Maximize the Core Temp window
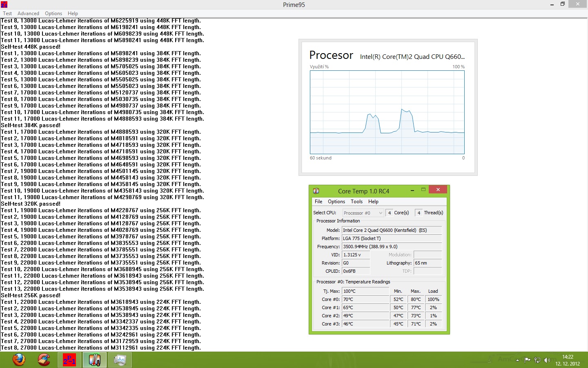Image resolution: width=588 pixels, height=368 pixels. [423, 190]
